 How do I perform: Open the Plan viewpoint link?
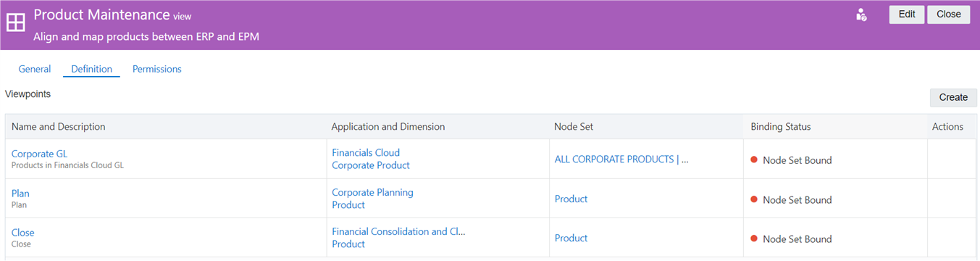coord(20,194)
